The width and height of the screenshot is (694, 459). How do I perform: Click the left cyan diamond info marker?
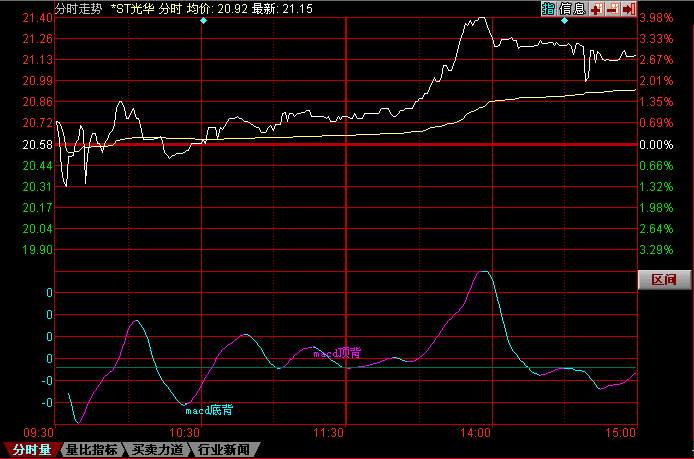[x=203, y=21]
